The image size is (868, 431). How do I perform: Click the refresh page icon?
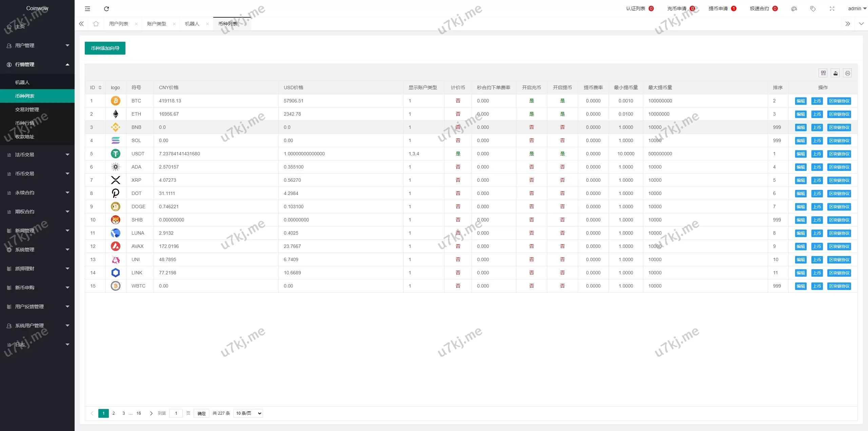106,9
